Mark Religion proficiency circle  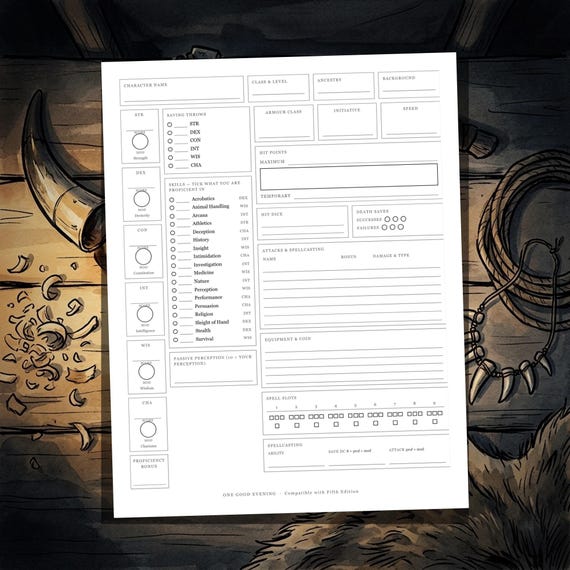pyautogui.click(x=175, y=315)
